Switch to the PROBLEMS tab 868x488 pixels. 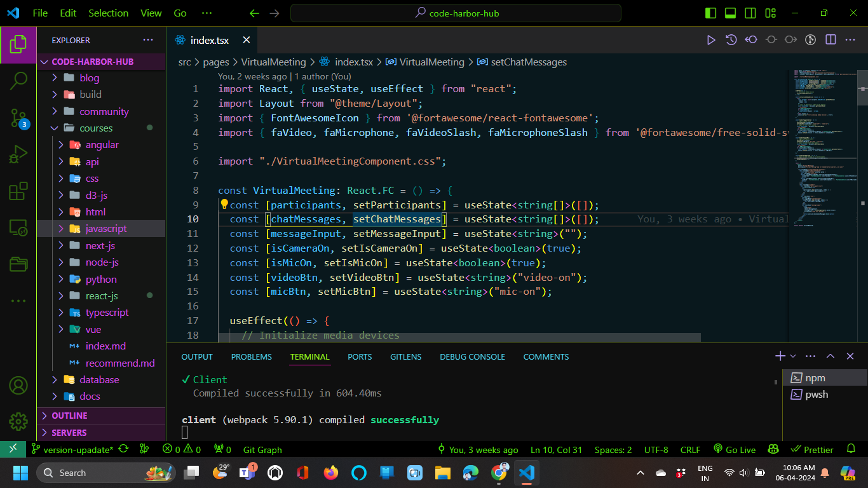pos(251,356)
